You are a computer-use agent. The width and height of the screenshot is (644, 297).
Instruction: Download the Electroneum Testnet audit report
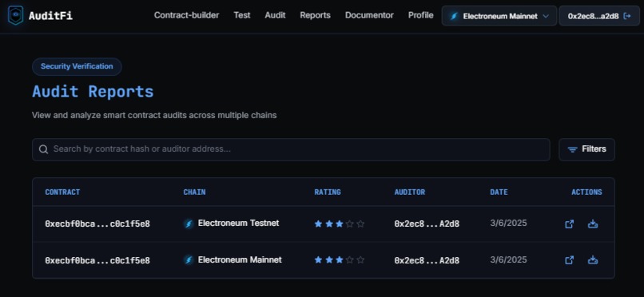593,224
